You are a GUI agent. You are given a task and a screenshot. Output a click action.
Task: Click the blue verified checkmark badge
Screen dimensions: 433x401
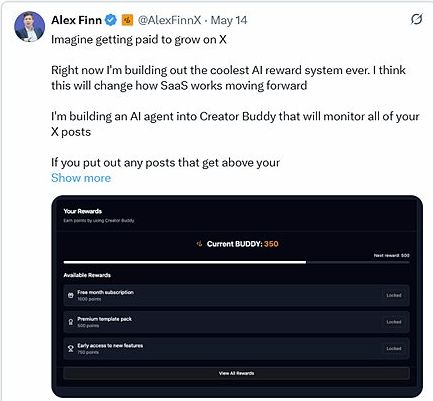click(111, 20)
